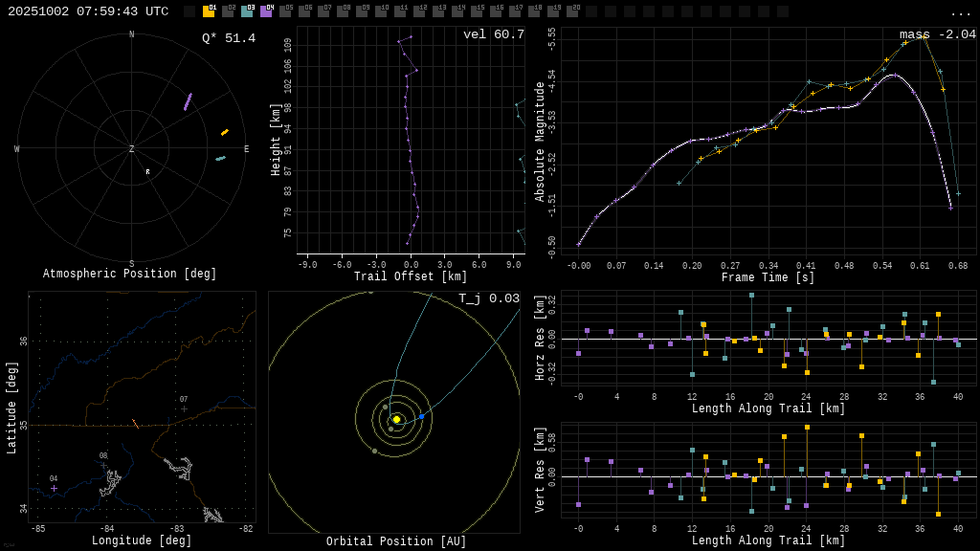980x551 pixels.
Task: Select the inactive station 02 box
Action: tap(228, 11)
